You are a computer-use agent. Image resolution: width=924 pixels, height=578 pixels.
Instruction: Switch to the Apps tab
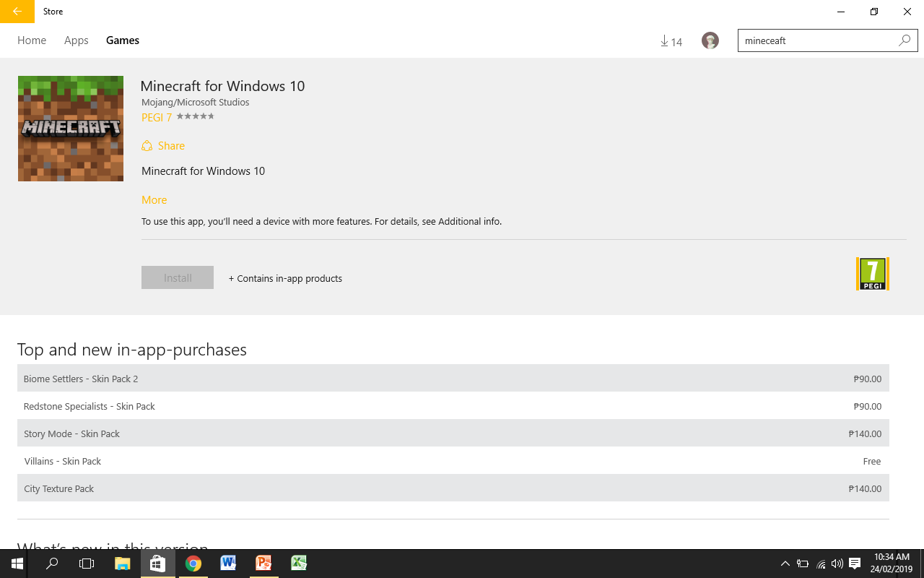pyautogui.click(x=77, y=40)
